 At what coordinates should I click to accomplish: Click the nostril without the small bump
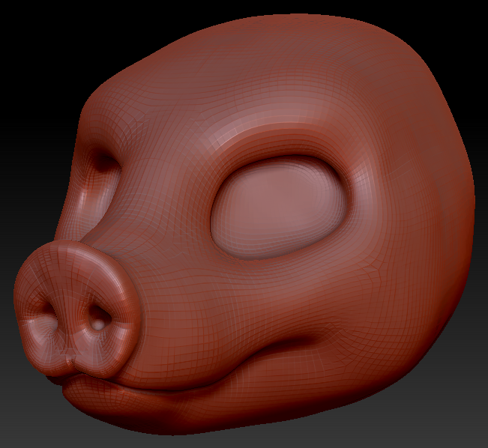click(x=49, y=312)
